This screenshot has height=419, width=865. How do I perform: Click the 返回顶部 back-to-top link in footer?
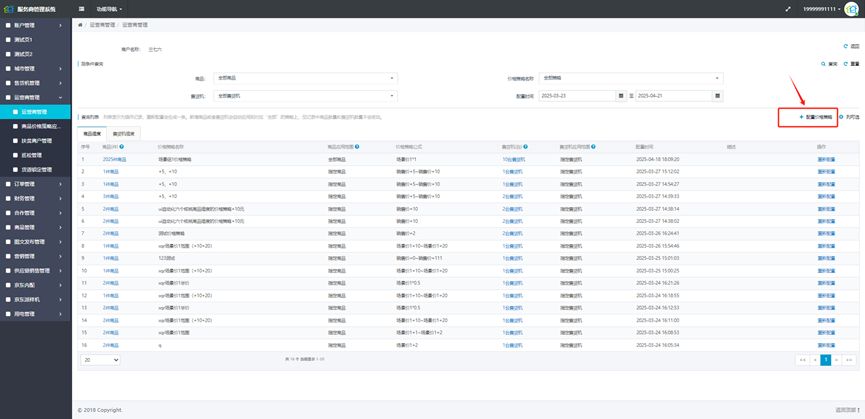847,410
